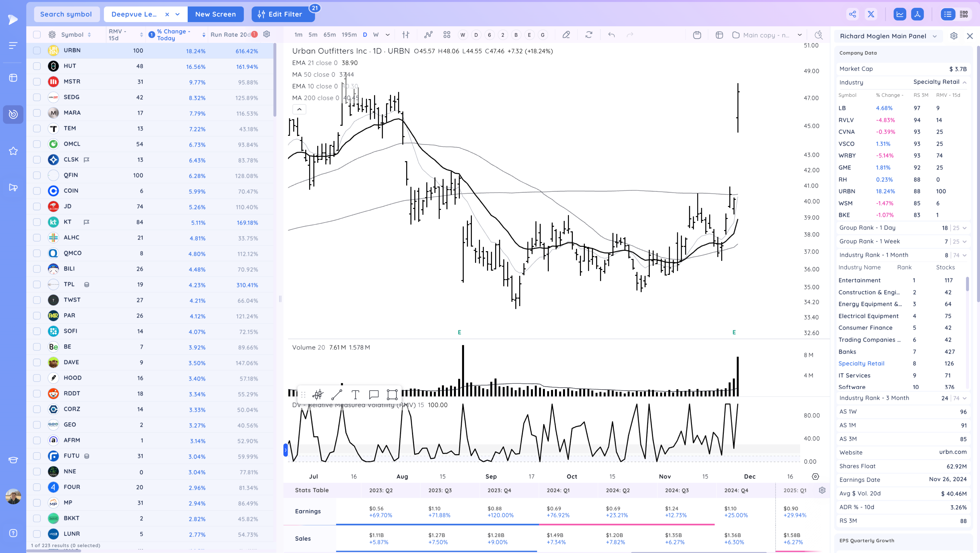Select the W weekly timeframe
Image resolution: width=980 pixels, height=553 pixels.
click(x=376, y=35)
